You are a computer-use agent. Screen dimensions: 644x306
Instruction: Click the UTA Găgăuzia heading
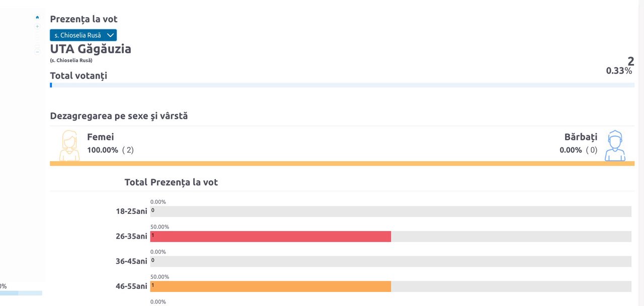click(91, 49)
